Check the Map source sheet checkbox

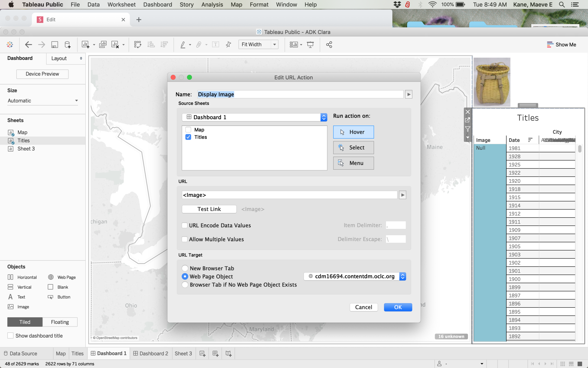(x=188, y=130)
